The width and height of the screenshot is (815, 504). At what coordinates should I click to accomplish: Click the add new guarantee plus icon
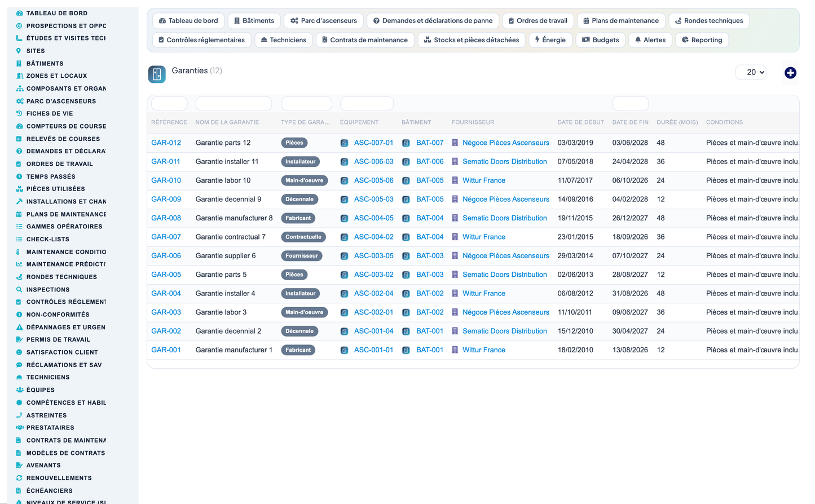[790, 73]
